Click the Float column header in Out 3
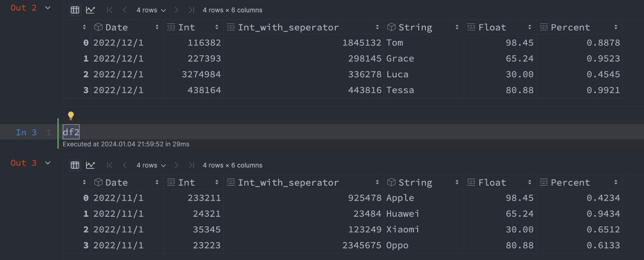Viewport: 644px width, 260px height. [x=492, y=183]
